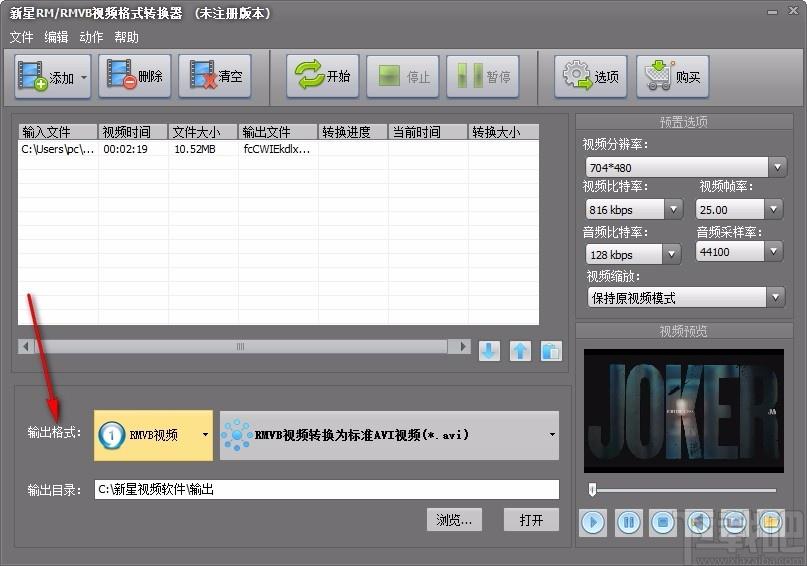
Task: Click the 清空 (Clear) toolbar button
Action: point(215,76)
